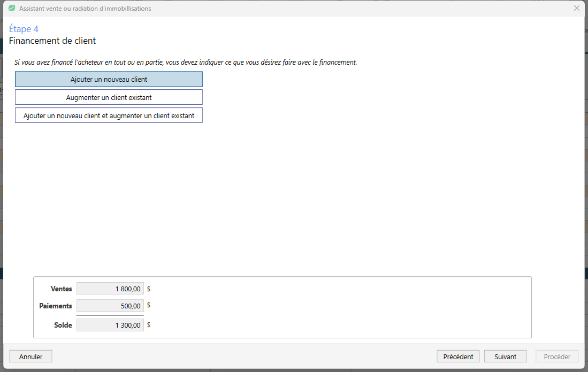This screenshot has width=588, height=372.
Task: Choose 'Augmenter un client existant'
Action: pyautogui.click(x=109, y=97)
